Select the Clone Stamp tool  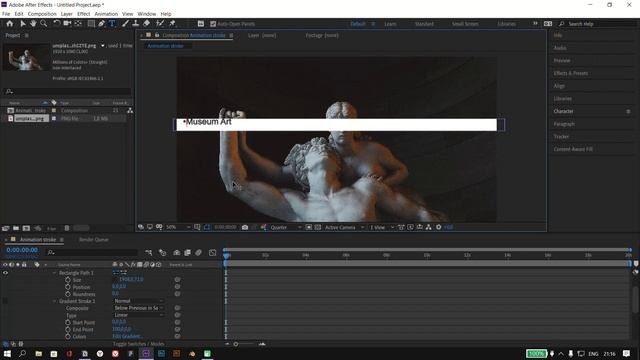pos(136,24)
